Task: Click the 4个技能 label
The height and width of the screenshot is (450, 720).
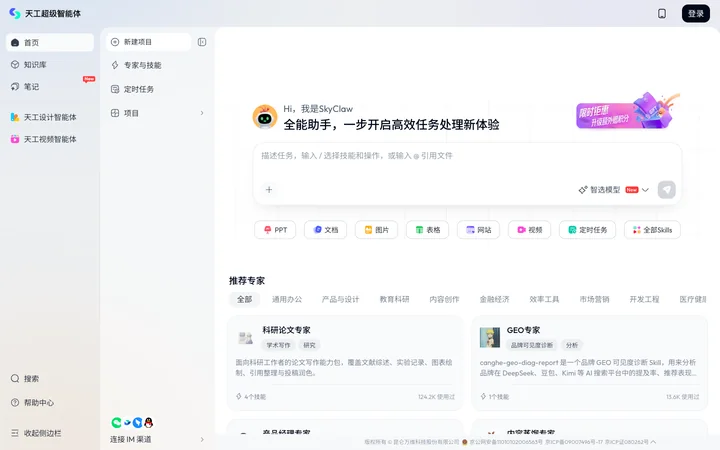Action: 251,397
